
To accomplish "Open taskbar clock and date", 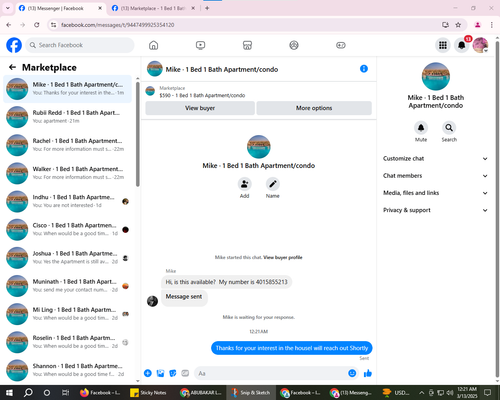I will click(x=467, y=393).
